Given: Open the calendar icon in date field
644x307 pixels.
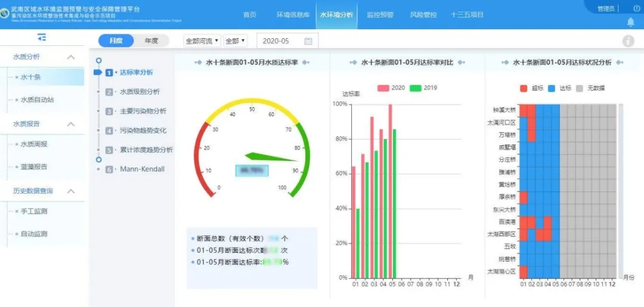Looking at the screenshot, I should click(308, 41).
